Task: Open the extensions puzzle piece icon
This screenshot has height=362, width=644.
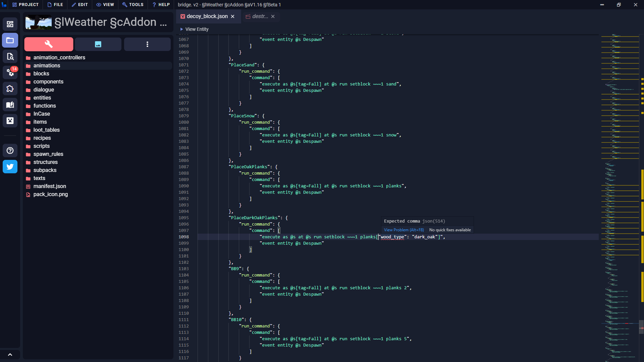Action: (10, 88)
